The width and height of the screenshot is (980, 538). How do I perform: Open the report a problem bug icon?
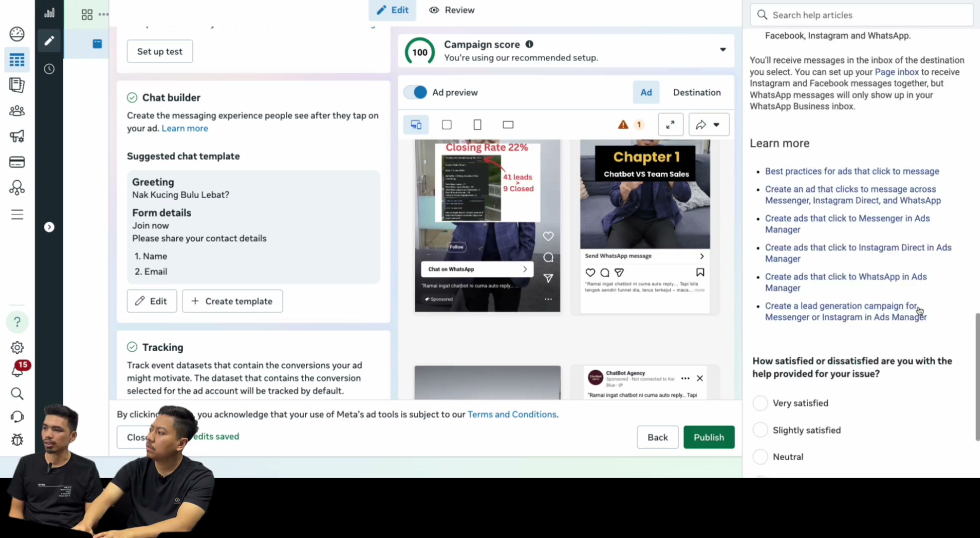click(17, 439)
